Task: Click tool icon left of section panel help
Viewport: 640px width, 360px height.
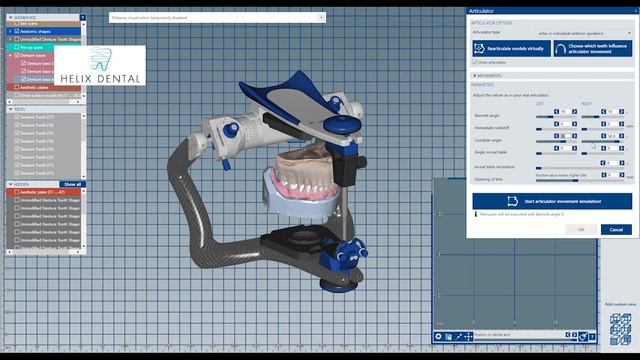Action: pos(583,337)
